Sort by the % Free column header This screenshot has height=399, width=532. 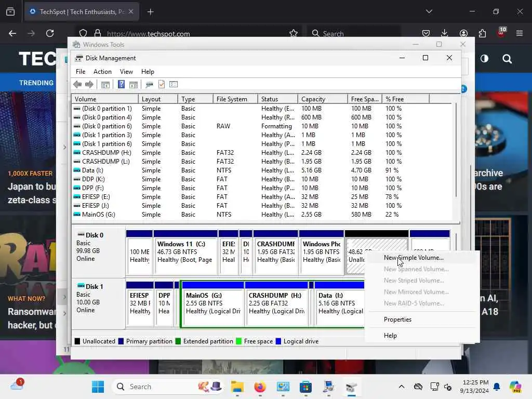[406, 99]
